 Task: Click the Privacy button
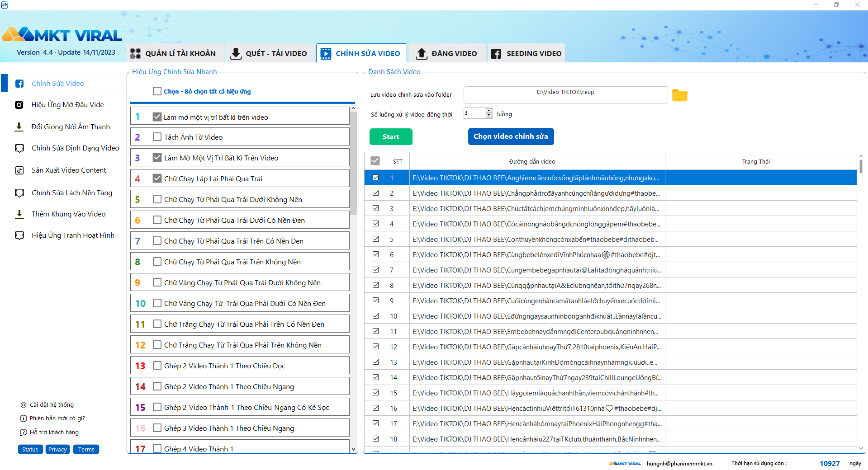coord(57,450)
